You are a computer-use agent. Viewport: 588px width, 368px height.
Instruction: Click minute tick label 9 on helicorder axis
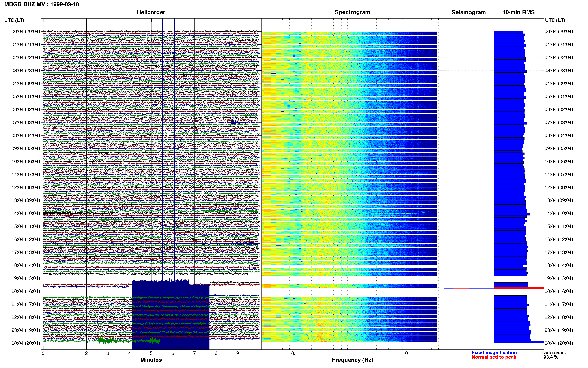coord(238,353)
